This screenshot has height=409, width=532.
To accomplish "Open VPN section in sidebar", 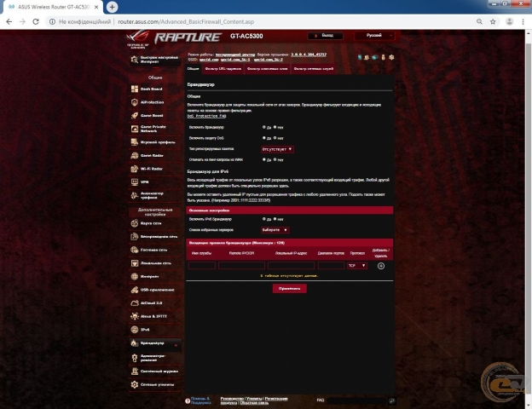I will [154, 181].
